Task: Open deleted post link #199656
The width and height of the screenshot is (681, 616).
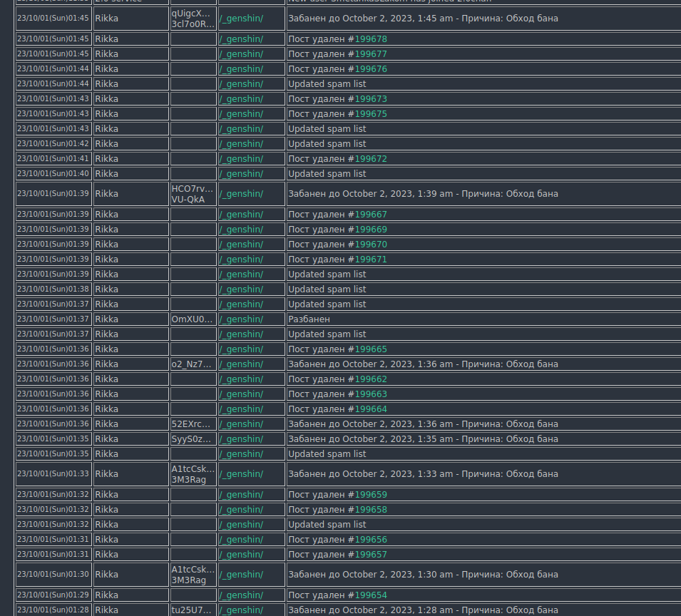Action: (x=371, y=540)
